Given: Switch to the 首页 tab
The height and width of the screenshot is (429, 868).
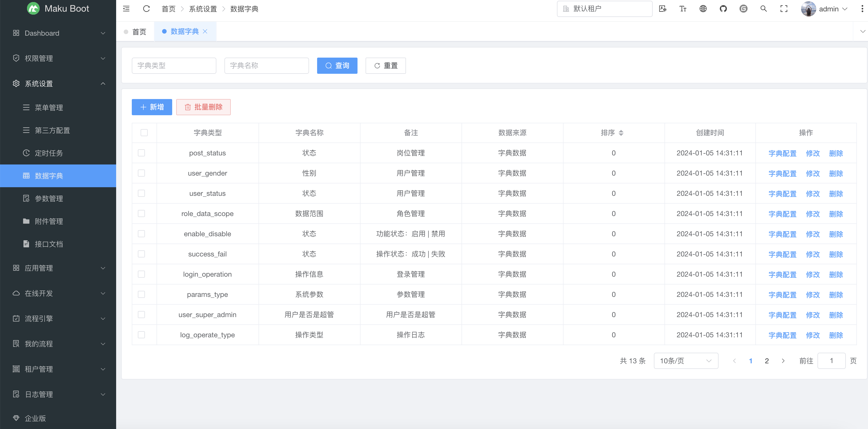Looking at the screenshot, I should click(x=139, y=32).
